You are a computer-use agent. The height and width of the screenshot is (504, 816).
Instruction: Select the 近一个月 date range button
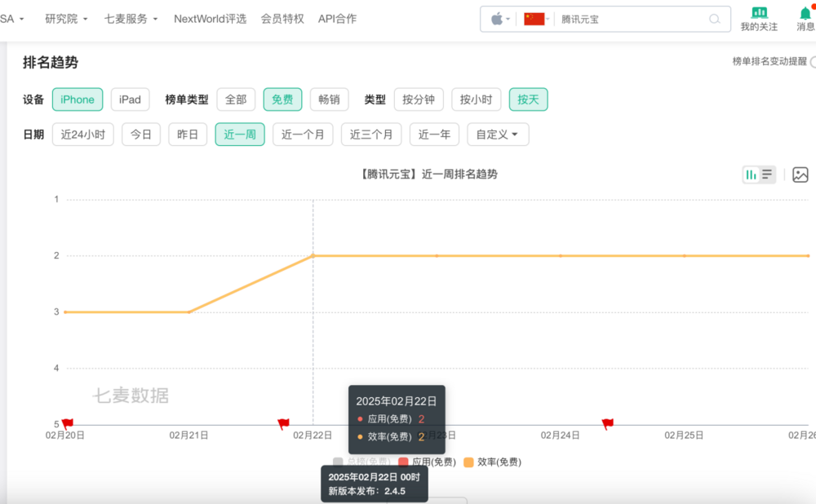303,134
